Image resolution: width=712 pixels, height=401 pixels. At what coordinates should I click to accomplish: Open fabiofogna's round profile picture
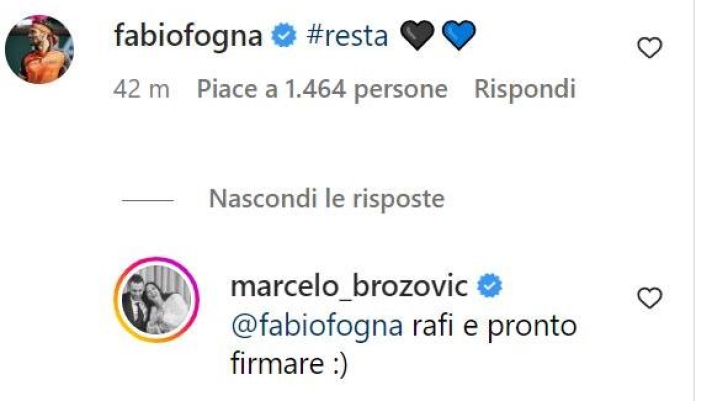click(40, 49)
